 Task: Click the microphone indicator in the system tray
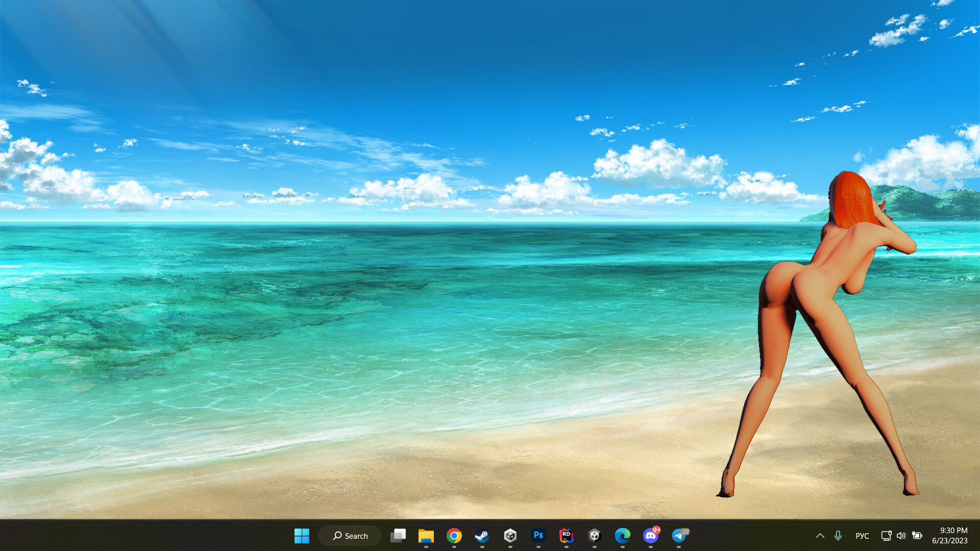(838, 536)
